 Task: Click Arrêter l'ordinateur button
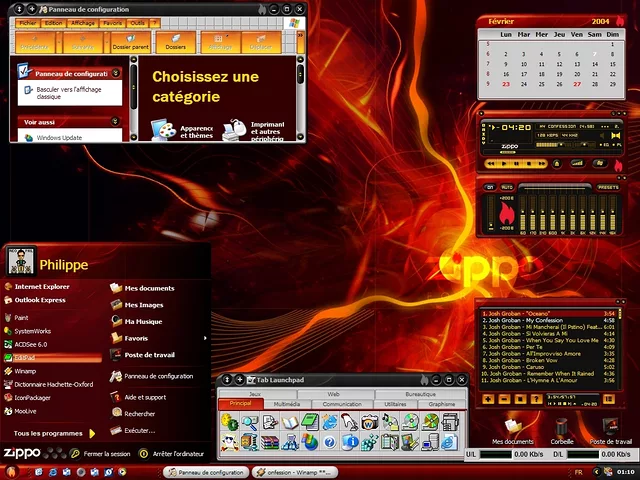[x=175, y=453]
